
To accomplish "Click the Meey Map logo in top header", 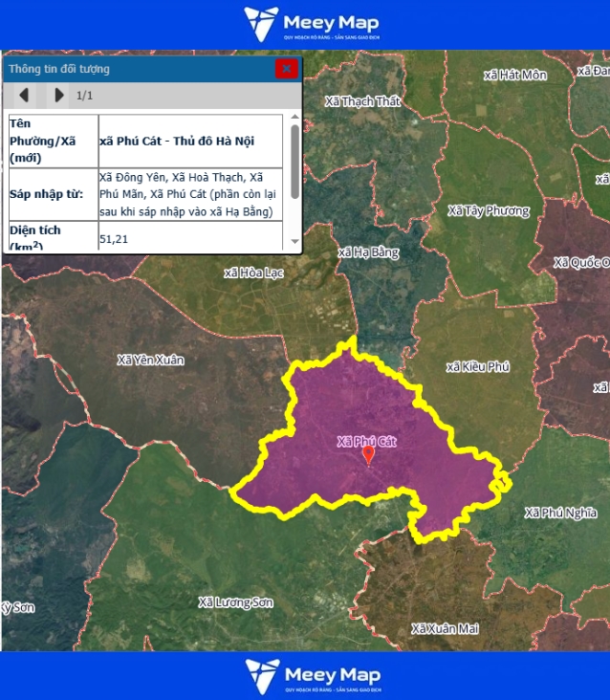I will (x=311, y=24).
